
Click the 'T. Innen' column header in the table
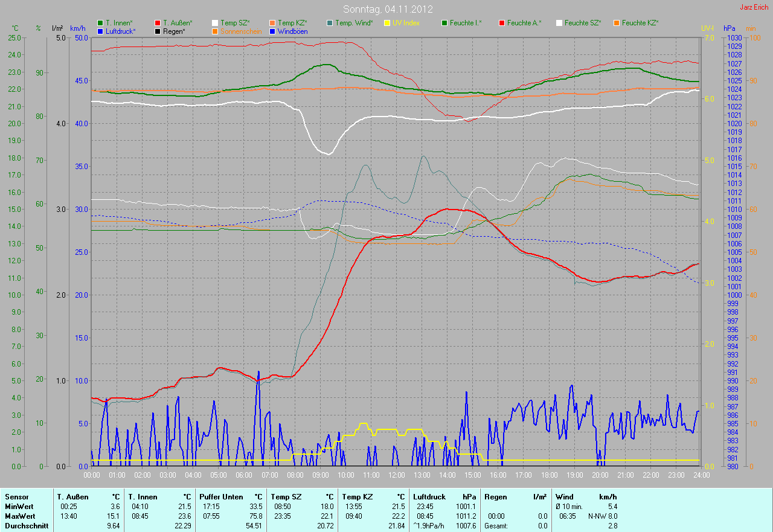coord(143,497)
